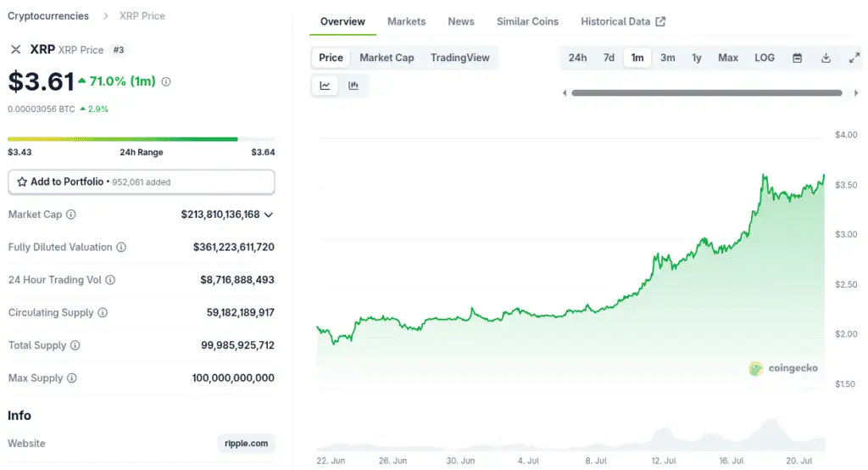Select the 3m time range
This screenshot has height=470, width=868.
coord(668,58)
